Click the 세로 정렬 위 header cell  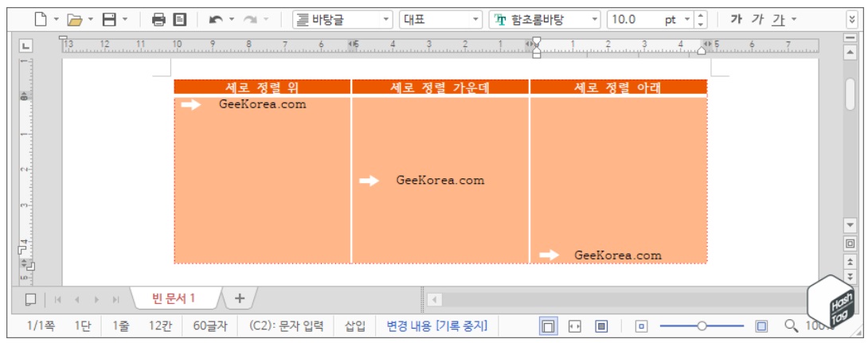(263, 87)
